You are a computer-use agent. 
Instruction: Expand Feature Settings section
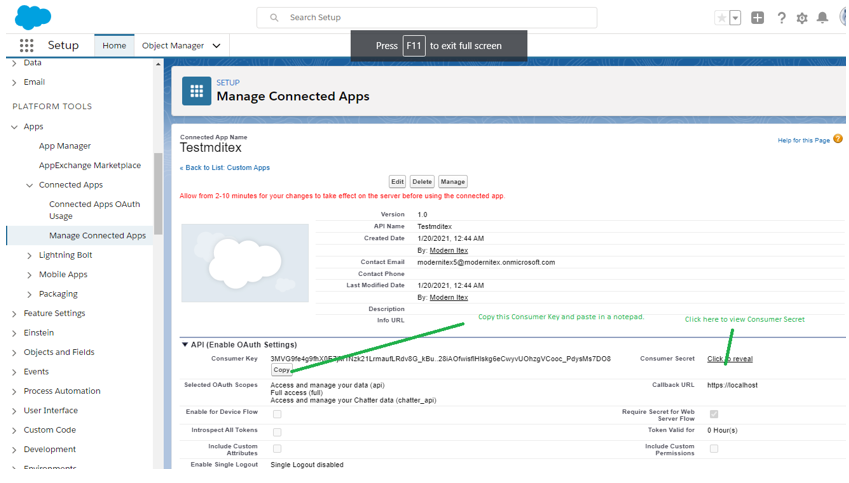point(14,314)
